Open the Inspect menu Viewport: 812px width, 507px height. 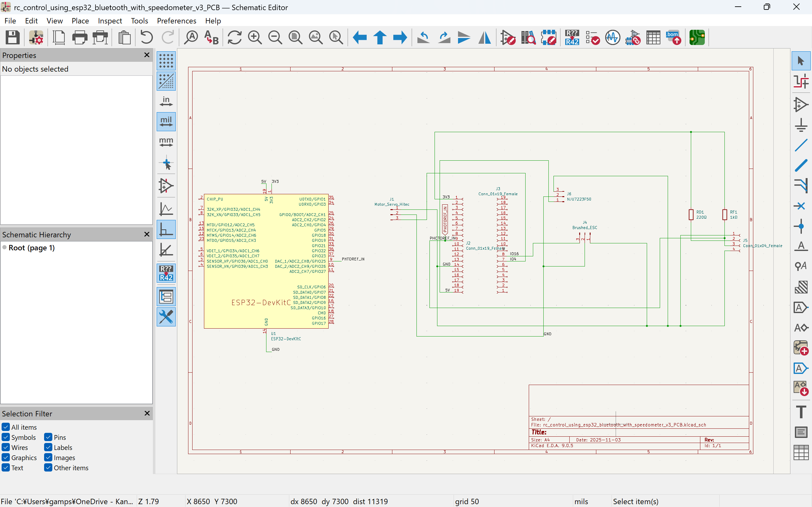tap(110, 21)
